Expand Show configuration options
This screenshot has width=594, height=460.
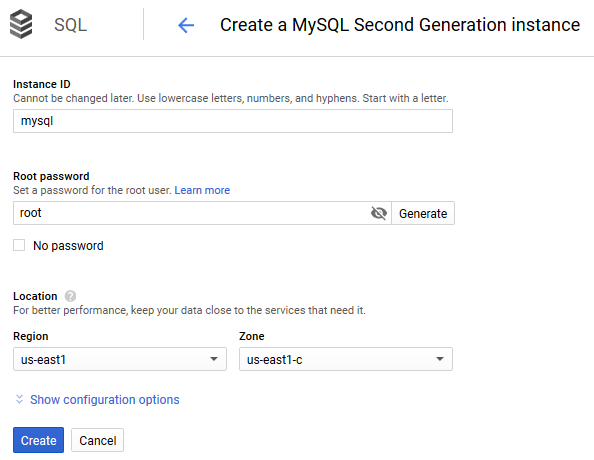click(105, 400)
